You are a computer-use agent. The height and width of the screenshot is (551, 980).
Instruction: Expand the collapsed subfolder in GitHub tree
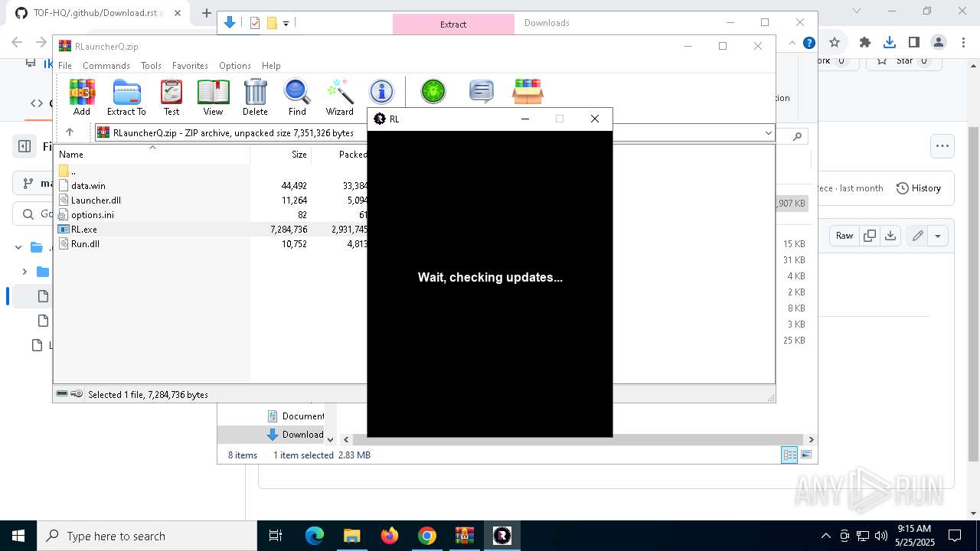coord(24,272)
